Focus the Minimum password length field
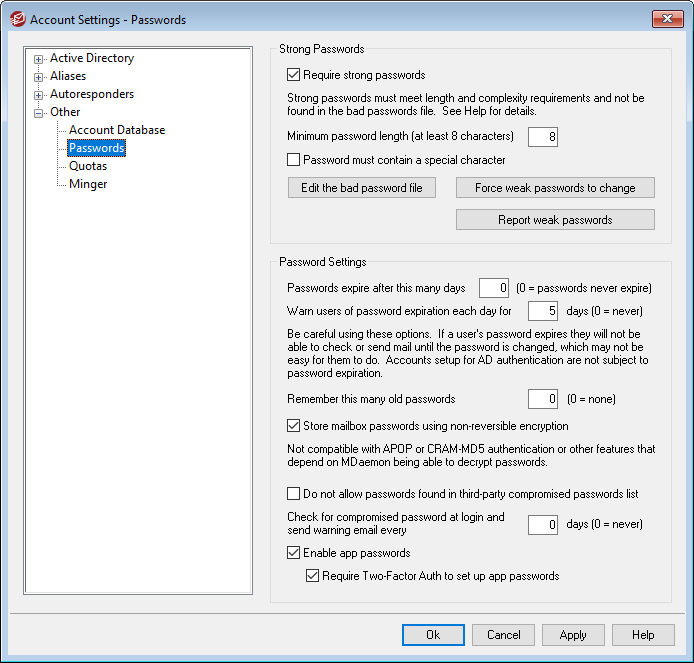 click(542, 137)
